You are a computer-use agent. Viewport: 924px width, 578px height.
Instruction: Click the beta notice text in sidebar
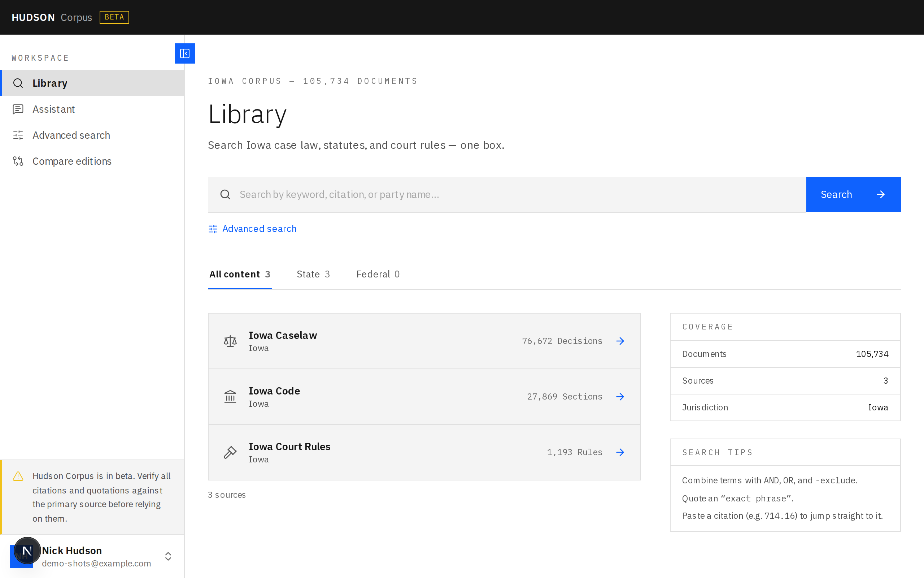pos(101,497)
